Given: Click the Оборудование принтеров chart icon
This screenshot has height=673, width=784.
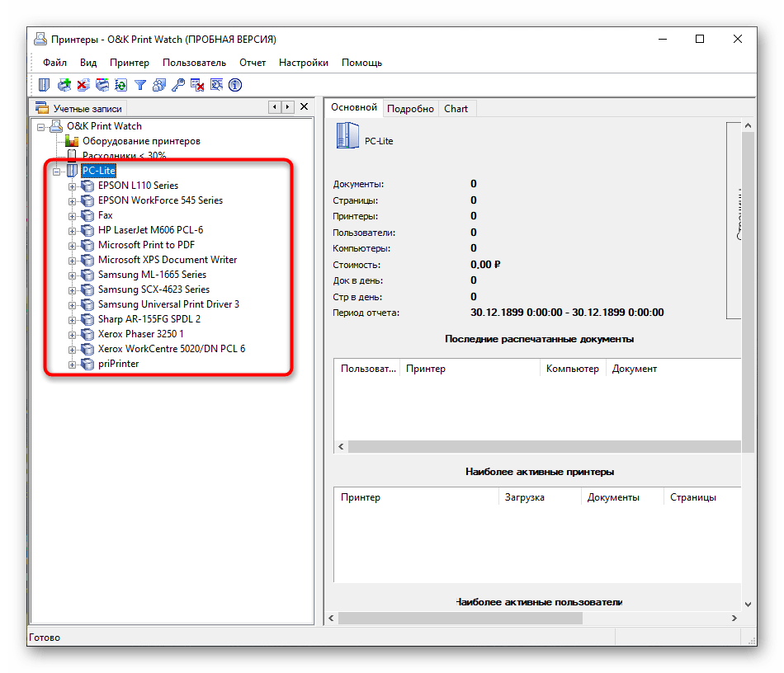Looking at the screenshot, I should [x=72, y=141].
